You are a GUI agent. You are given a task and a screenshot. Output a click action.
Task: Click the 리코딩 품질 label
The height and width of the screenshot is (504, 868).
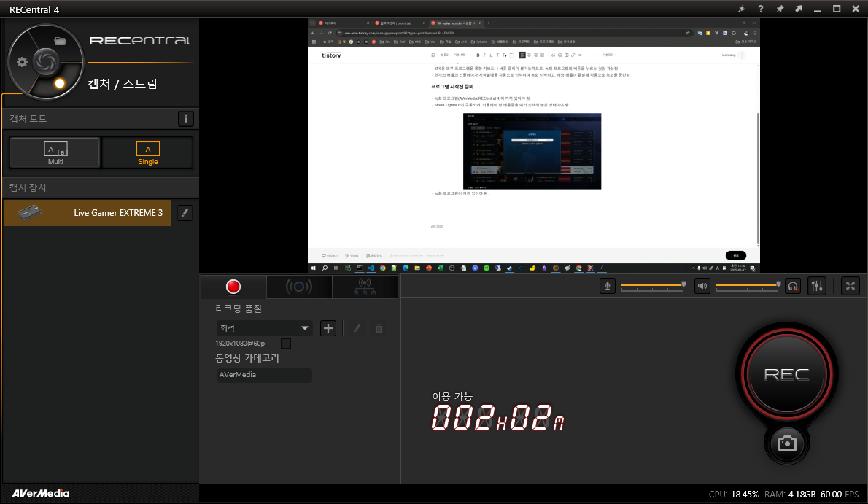coord(239,309)
